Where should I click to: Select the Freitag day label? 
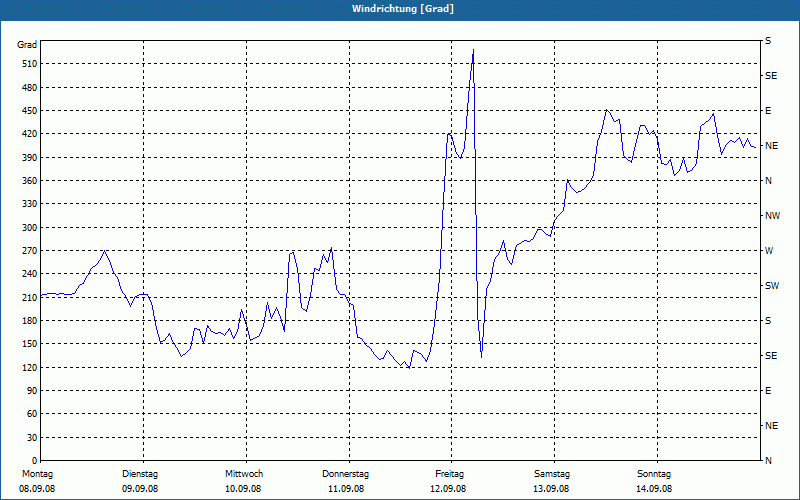[x=449, y=474]
